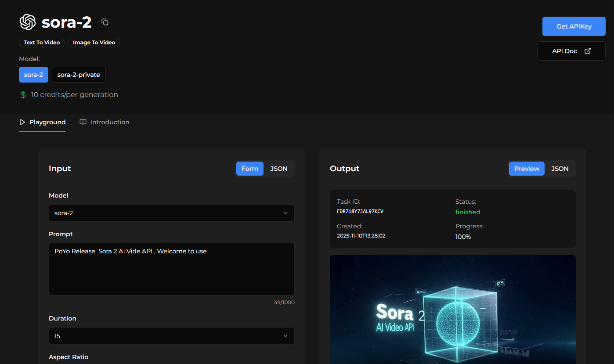Image resolution: width=614 pixels, height=364 pixels.
Task: Switch Output view to JSON mode
Action: click(x=560, y=168)
